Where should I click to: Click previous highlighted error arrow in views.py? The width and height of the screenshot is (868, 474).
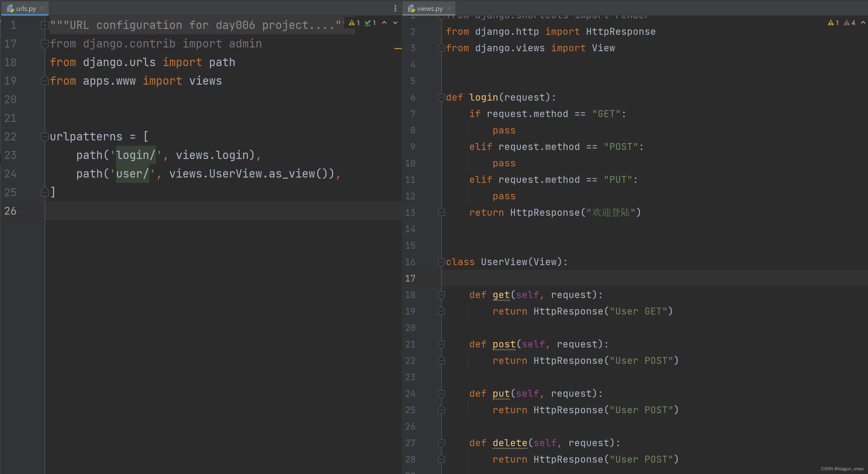pyautogui.click(x=863, y=23)
